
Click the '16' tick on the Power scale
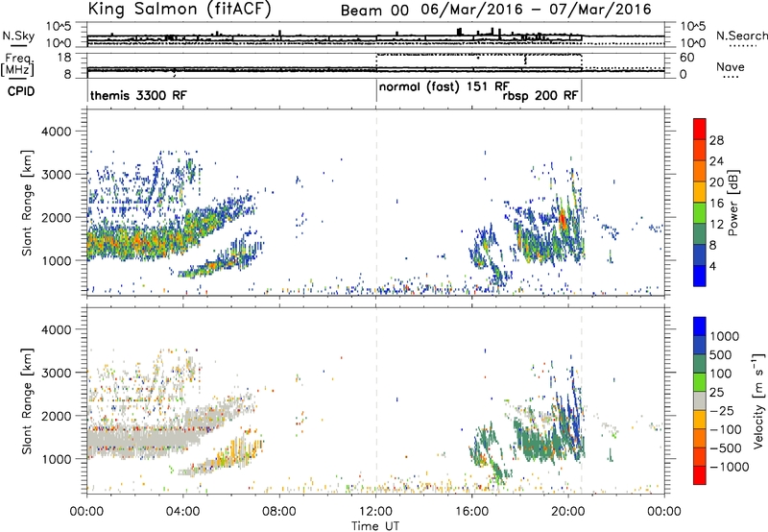(x=716, y=204)
